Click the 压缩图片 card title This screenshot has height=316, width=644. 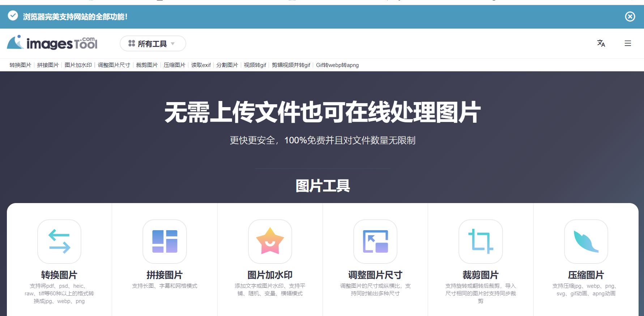pyautogui.click(x=586, y=275)
